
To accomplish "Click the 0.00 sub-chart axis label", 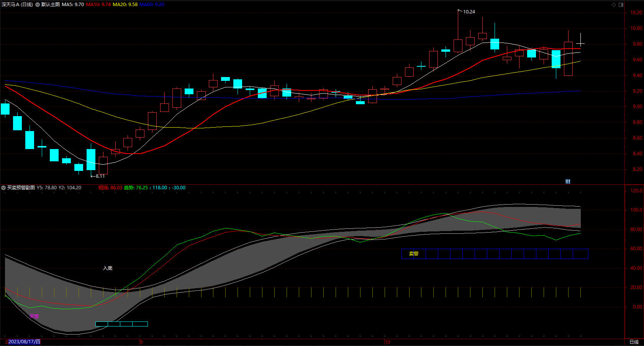I will click(637, 307).
